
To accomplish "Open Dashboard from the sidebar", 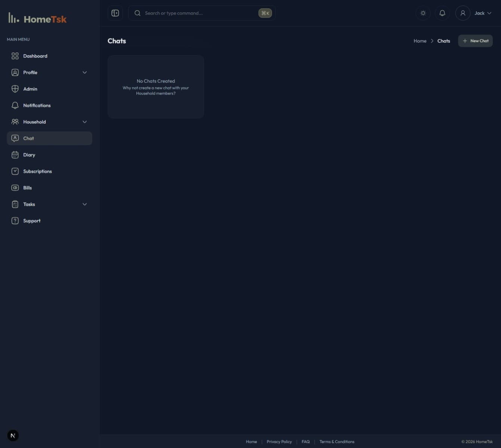I will [35, 56].
